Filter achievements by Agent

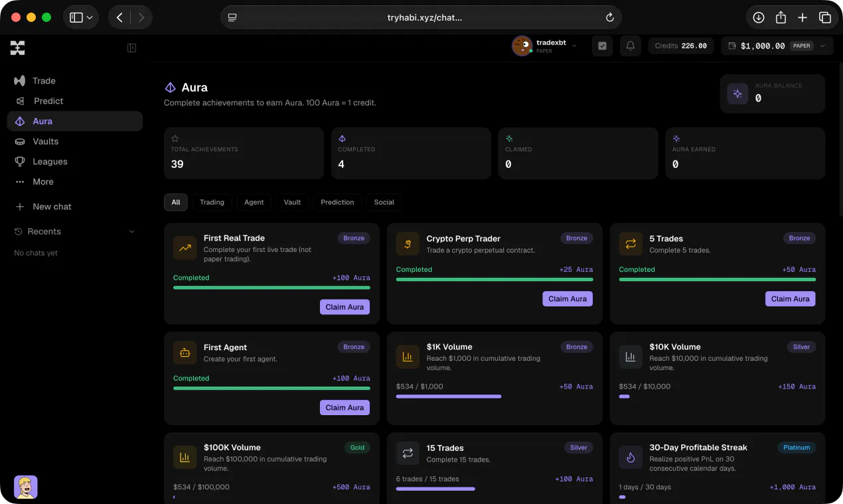coord(254,202)
